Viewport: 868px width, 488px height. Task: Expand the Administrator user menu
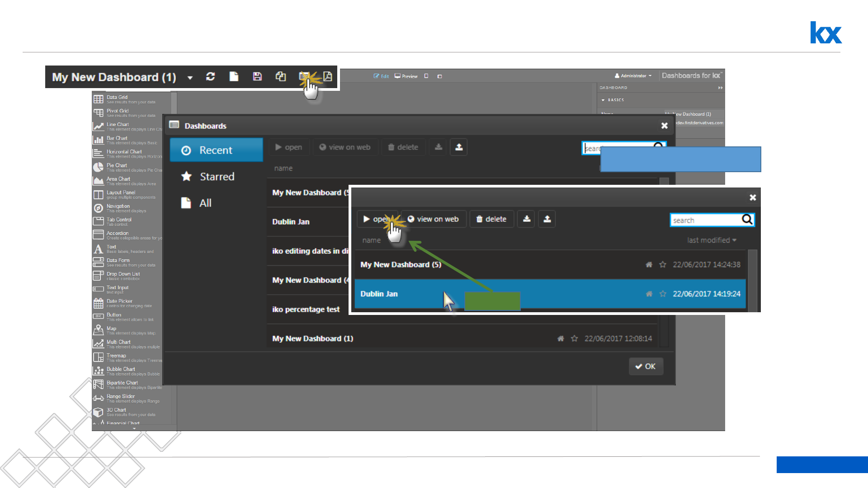pyautogui.click(x=633, y=76)
